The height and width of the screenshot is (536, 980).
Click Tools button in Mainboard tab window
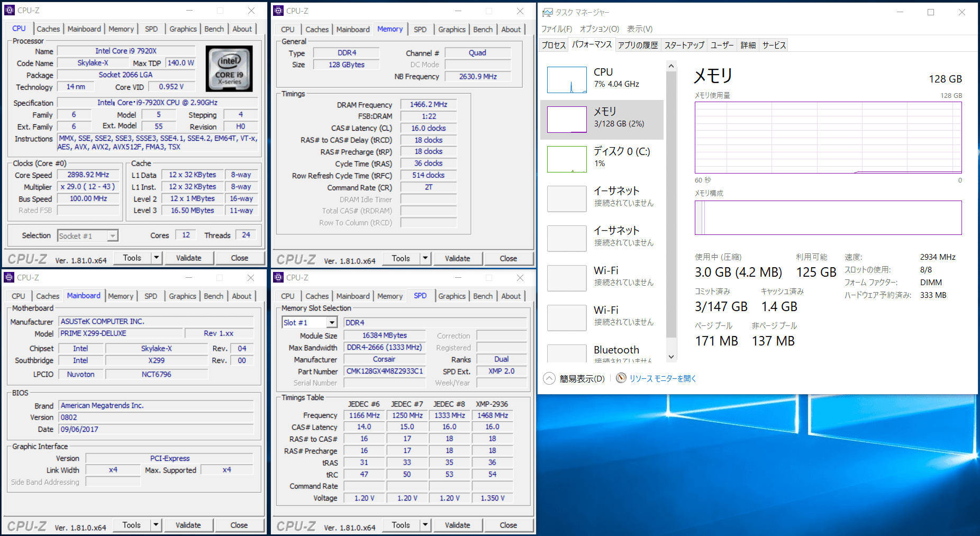click(131, 525)
